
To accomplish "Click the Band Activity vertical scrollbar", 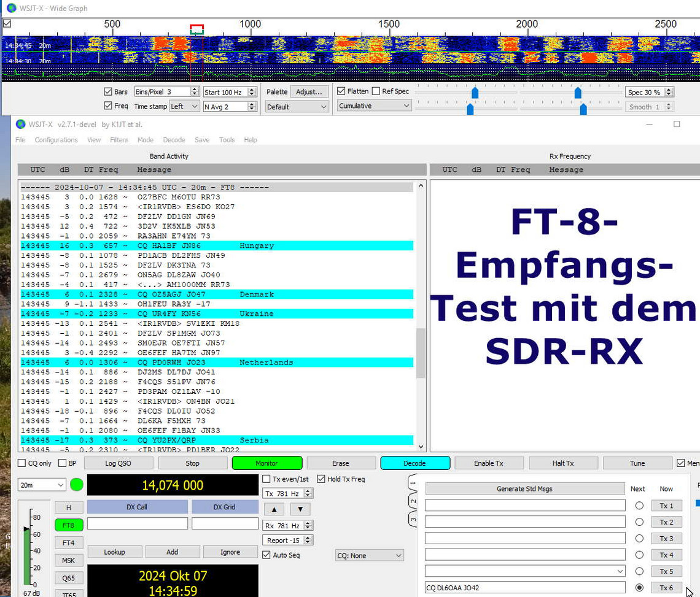I will tap(421, 316).
